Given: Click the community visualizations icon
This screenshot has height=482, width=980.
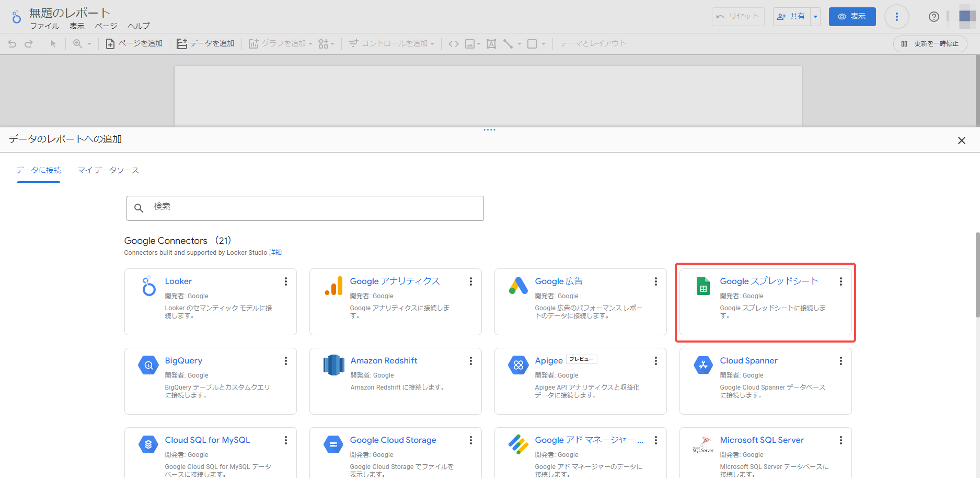Looking at the screenshot, I should coord(324,44).
